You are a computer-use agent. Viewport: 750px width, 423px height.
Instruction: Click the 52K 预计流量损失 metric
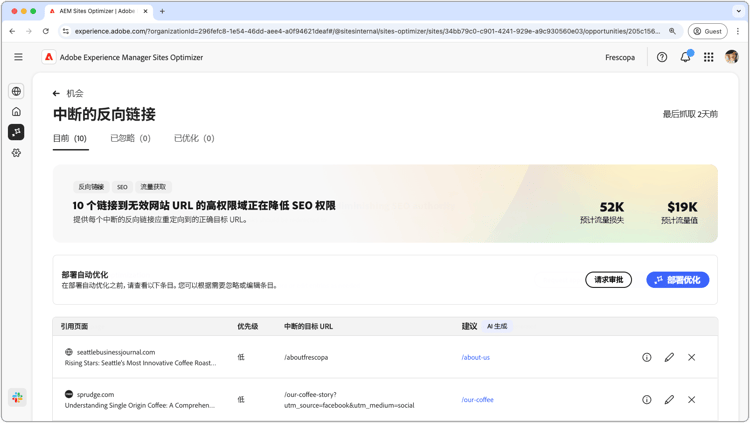click(x=602, y=212)
